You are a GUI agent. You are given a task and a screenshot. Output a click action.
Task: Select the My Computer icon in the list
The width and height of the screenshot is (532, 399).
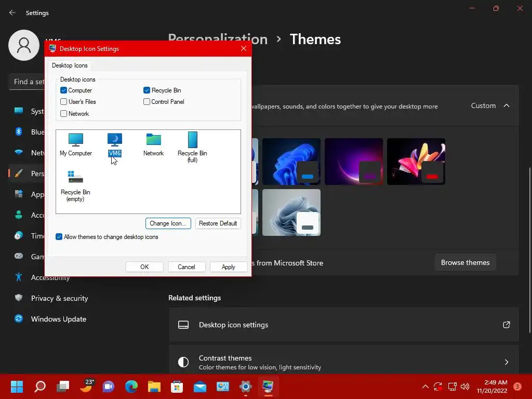coord(76,144)
